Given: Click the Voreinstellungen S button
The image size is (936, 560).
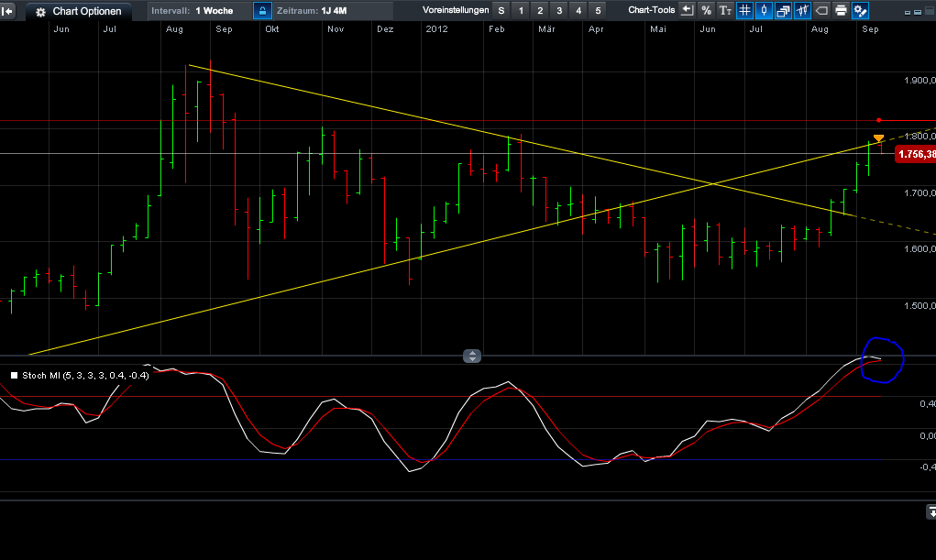Looking at the screenshot, I should [x=501, y=11].
